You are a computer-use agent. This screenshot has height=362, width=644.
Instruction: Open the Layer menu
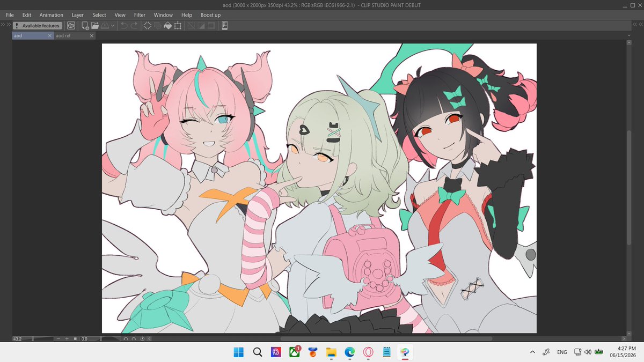pos(77,15)
